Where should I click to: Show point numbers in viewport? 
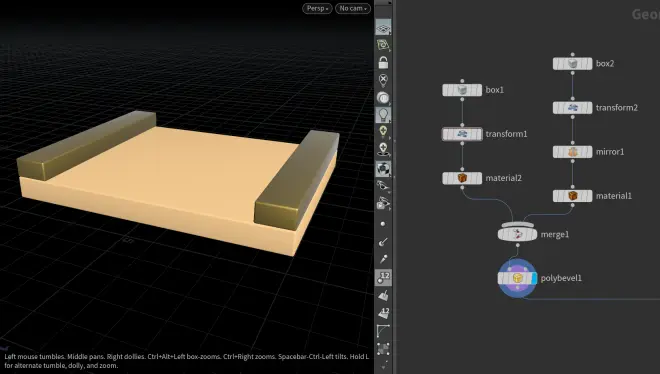(x=383, y=278)
